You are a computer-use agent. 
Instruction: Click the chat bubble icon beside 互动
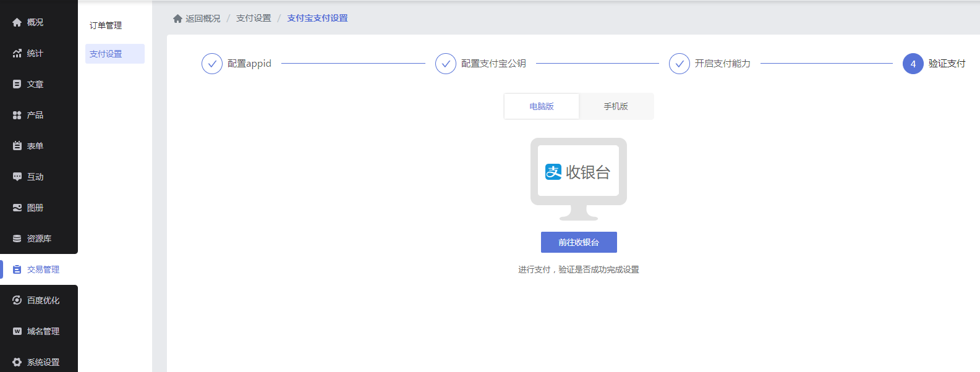pyautogui.click(x=17, y=177)
